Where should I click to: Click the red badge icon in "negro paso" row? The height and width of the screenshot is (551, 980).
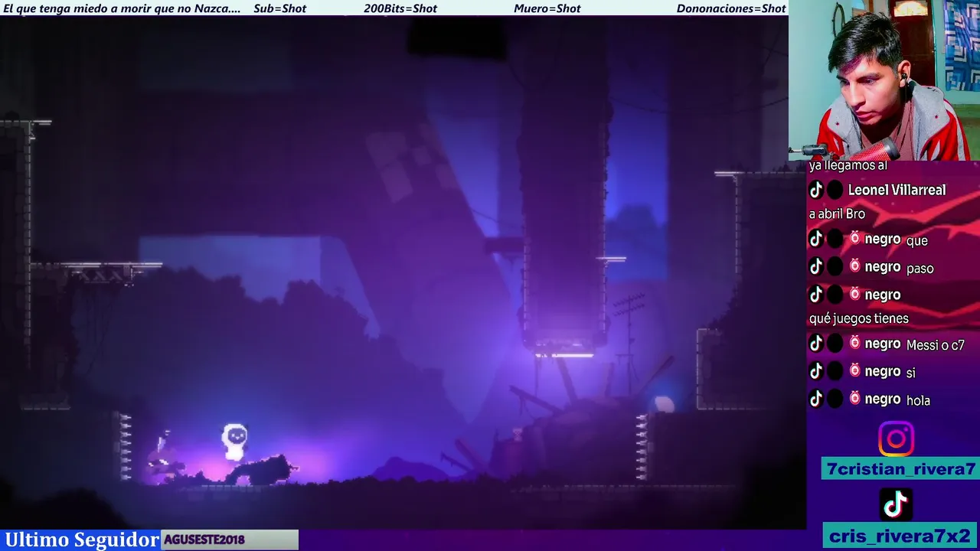pyautogui.click(x=854, y=266)
